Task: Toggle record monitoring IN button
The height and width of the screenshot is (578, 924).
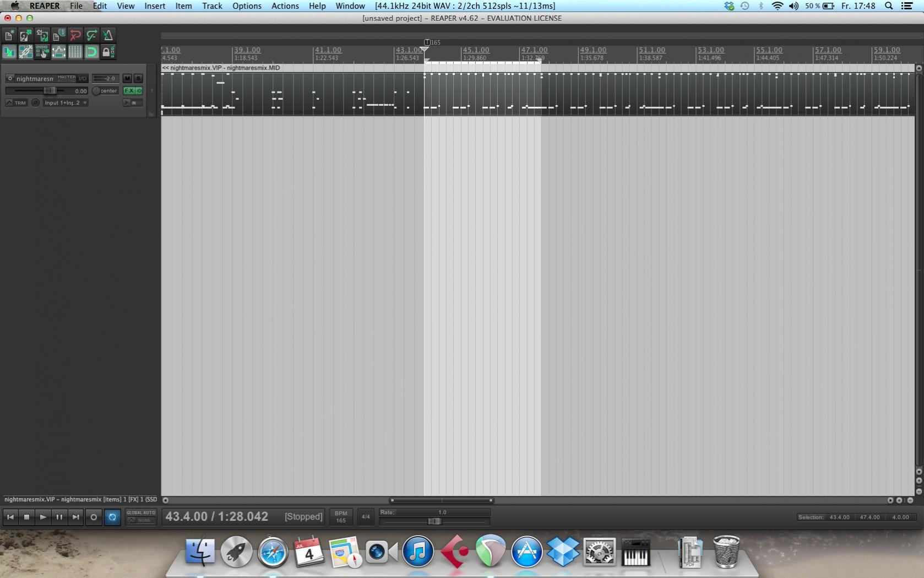Action: click(x=133, y=103)
